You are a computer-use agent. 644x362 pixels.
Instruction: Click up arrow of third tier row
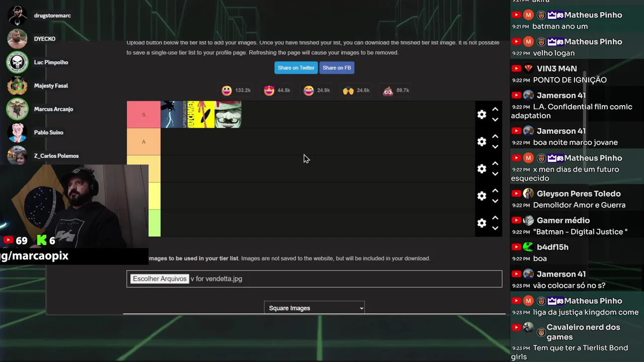coord(495,163)
